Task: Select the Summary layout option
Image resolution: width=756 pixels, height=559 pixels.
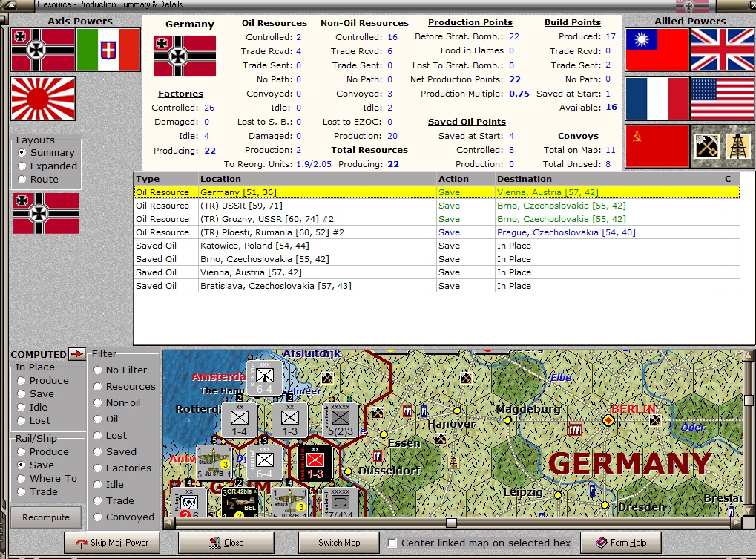Action: pyautogui.click(x=46, y=152)
